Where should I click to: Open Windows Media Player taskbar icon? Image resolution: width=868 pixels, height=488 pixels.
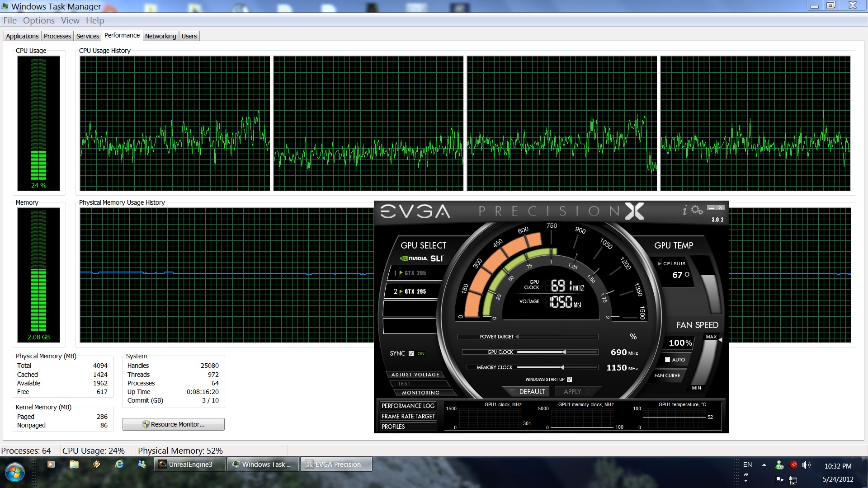51,464
